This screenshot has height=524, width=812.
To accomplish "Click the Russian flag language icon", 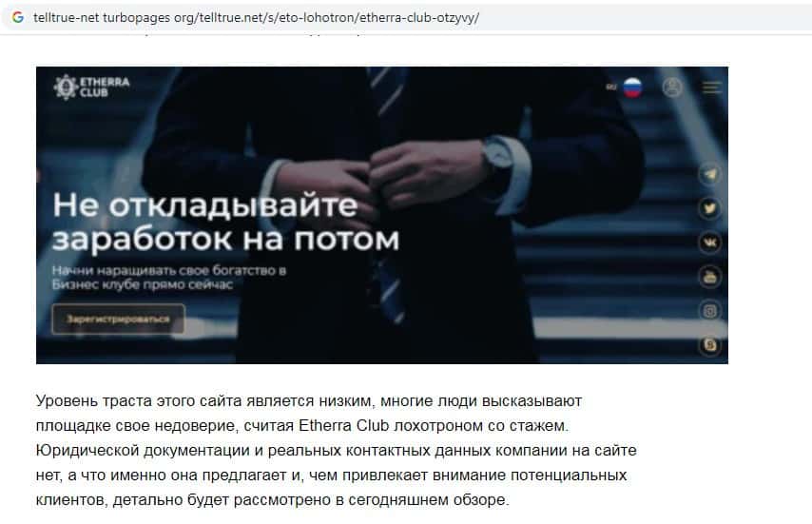I will (x=632, y=87).
